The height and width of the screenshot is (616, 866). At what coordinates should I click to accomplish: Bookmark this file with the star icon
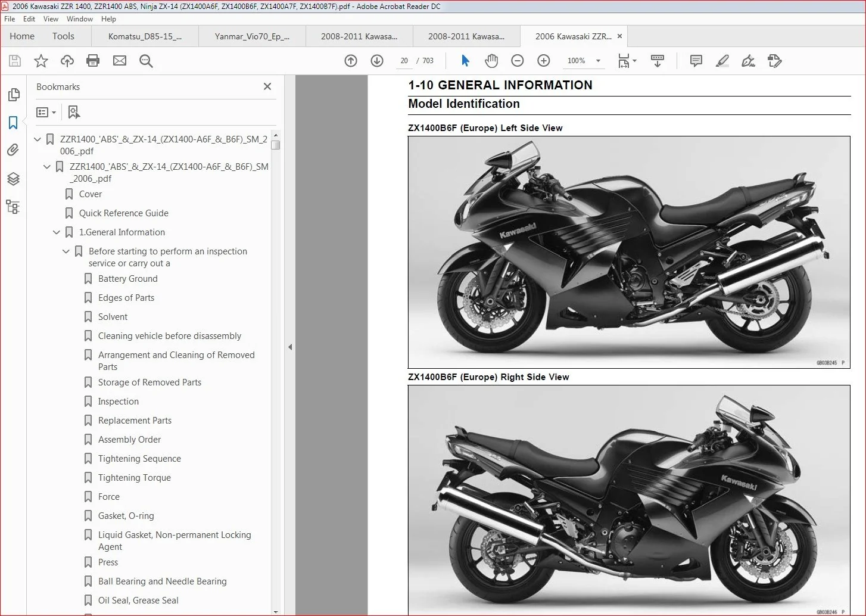(41, 61)
